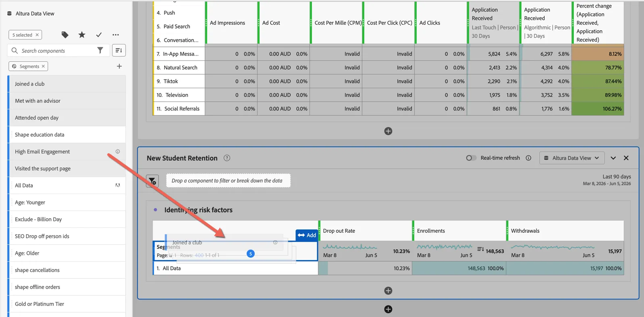Click the panel segment filter icon
The height and width of the screenshot is (317, 644).
coord(152,181)
